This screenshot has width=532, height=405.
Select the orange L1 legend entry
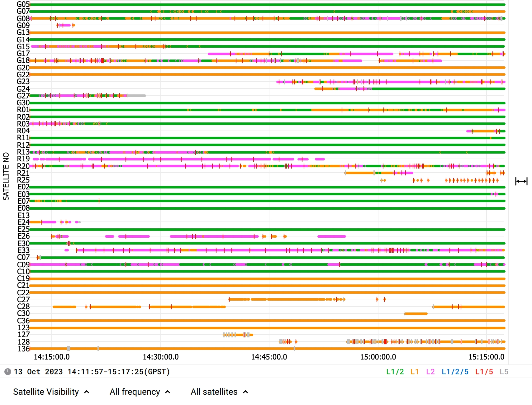coord(415,372)
